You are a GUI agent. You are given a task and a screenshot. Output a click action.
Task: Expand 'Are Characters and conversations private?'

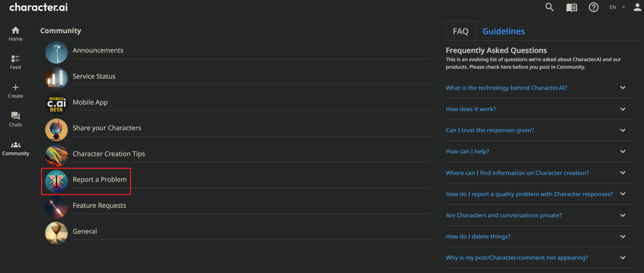pyautogui.click(x=504, y=215)
